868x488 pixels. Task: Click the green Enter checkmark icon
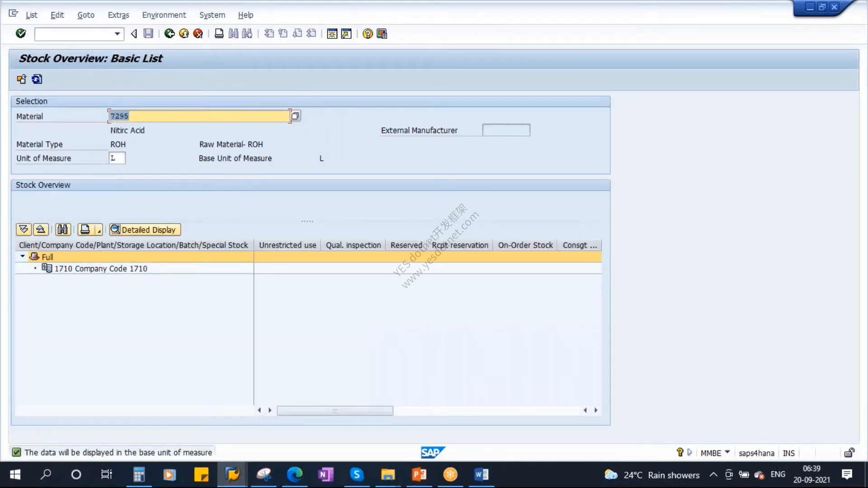(x=21, y=33)
